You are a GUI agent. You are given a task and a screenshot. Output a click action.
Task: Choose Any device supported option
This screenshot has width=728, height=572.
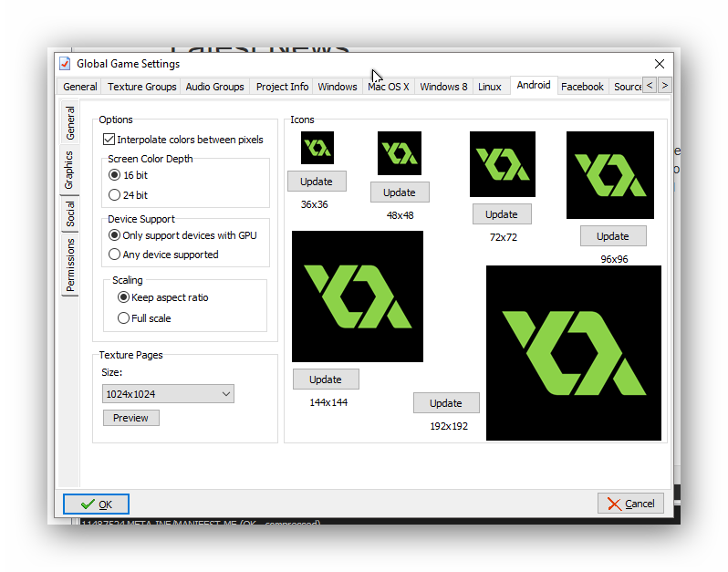pyautogui.click(x=114, y=255)
